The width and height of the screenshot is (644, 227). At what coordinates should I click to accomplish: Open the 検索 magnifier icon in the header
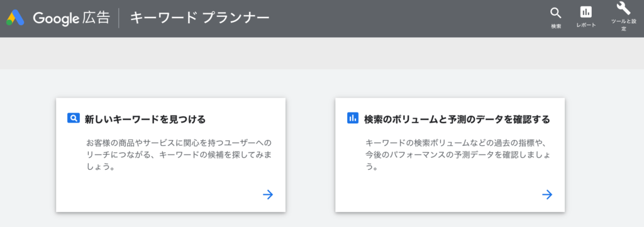pyautogui.click(x=556, y=14)
